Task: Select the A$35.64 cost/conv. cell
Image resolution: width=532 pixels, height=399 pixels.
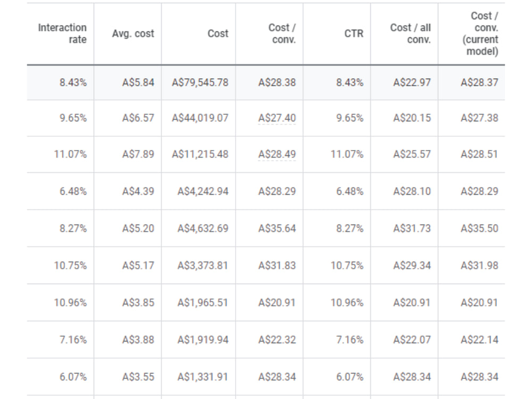Action: click(277, 228)
